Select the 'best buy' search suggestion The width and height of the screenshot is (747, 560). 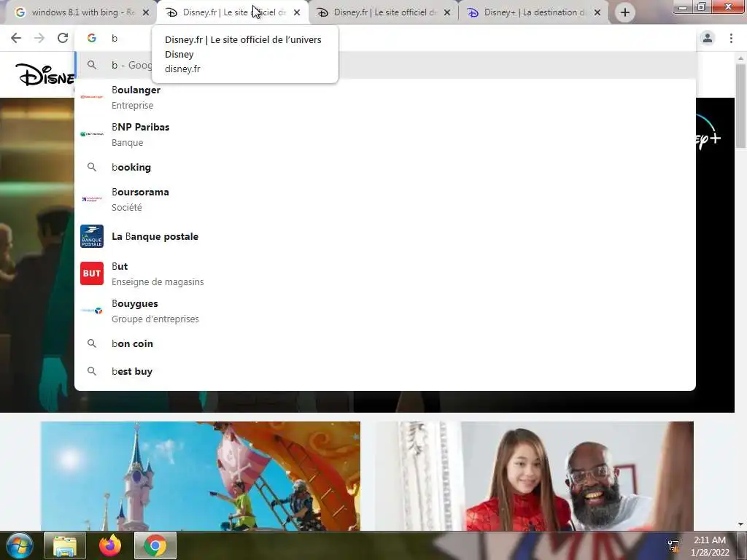coord(385,371)
